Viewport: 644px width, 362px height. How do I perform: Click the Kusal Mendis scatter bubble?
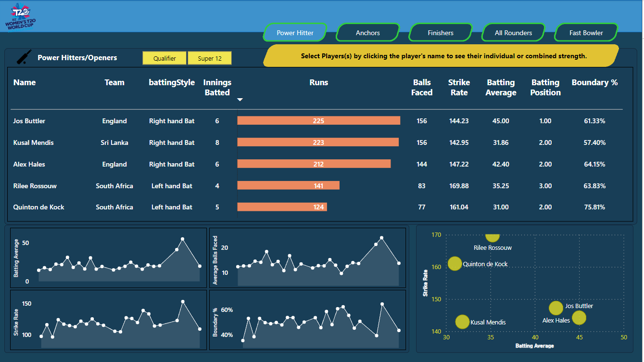coord(462,322)
